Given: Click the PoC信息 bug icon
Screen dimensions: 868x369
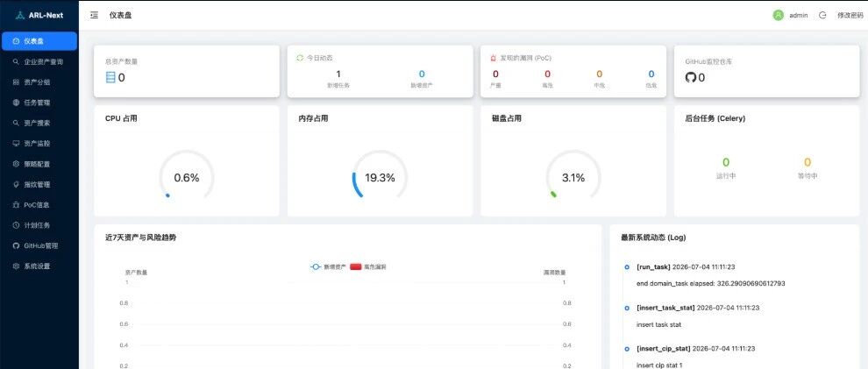Looking at the screenshot, I should tap(16, 205).
